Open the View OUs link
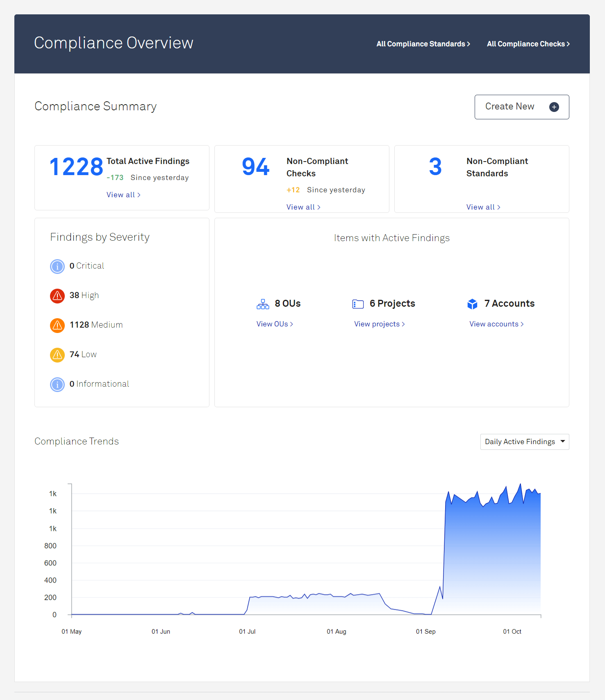The image size is (605, 700). tap(275, 324)
